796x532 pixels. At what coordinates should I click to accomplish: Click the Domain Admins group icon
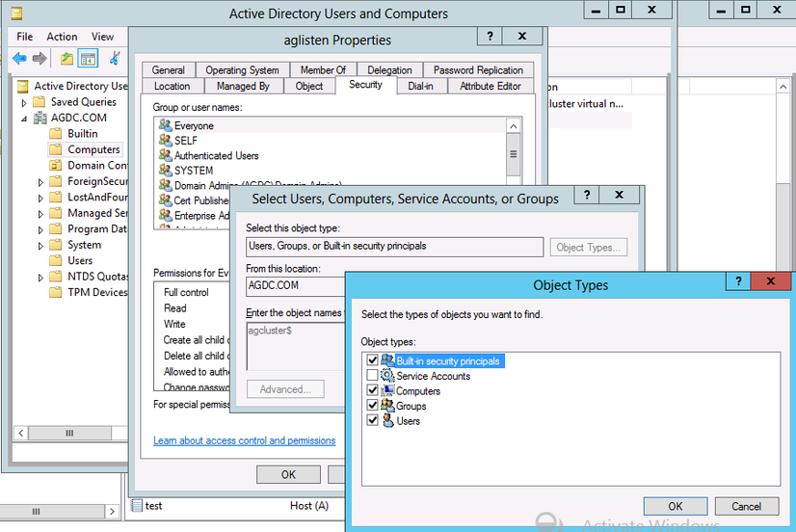(x=166, y=185)
